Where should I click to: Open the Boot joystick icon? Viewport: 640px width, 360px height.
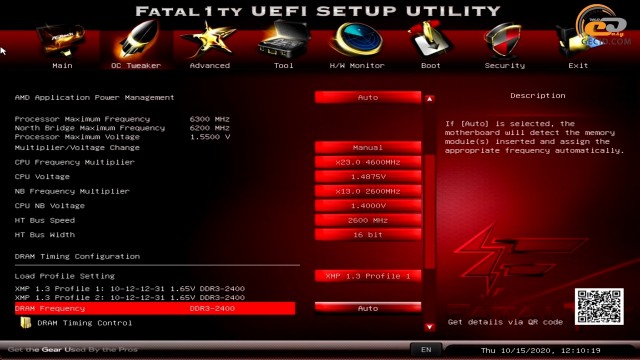[430, 40]
